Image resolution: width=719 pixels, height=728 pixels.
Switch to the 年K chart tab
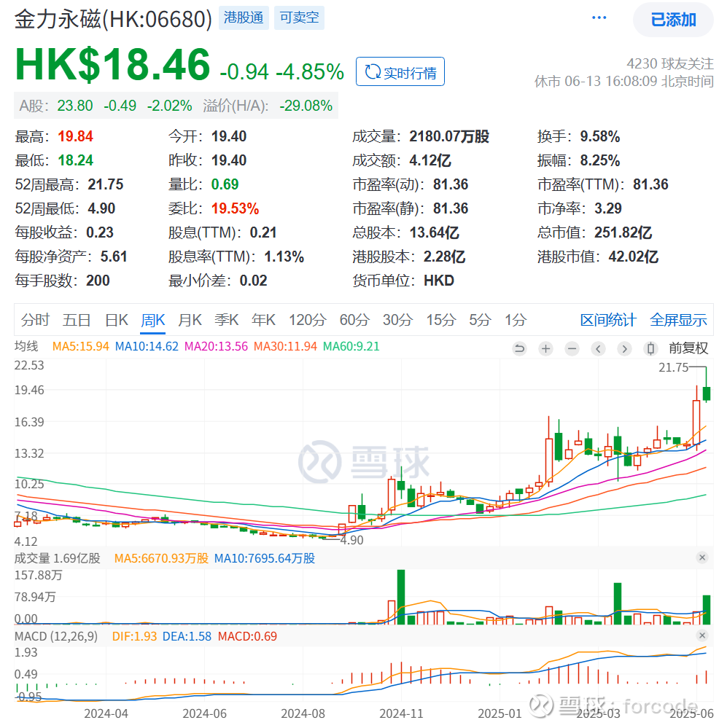tap(263, 320)
